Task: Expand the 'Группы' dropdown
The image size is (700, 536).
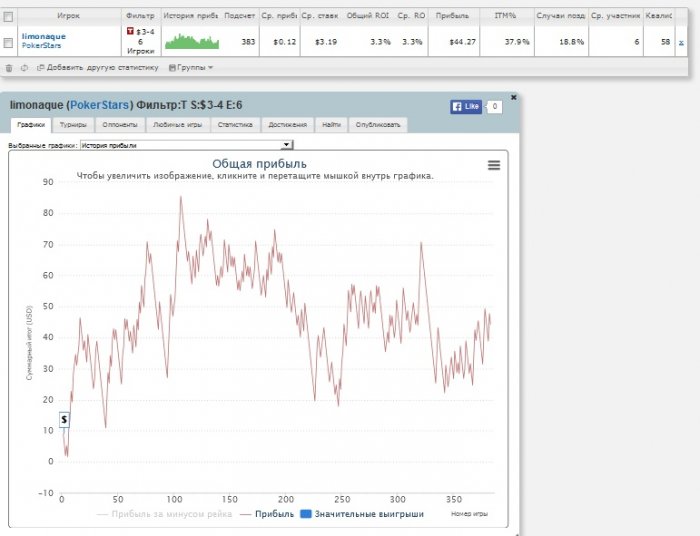Action: [191, 67]
